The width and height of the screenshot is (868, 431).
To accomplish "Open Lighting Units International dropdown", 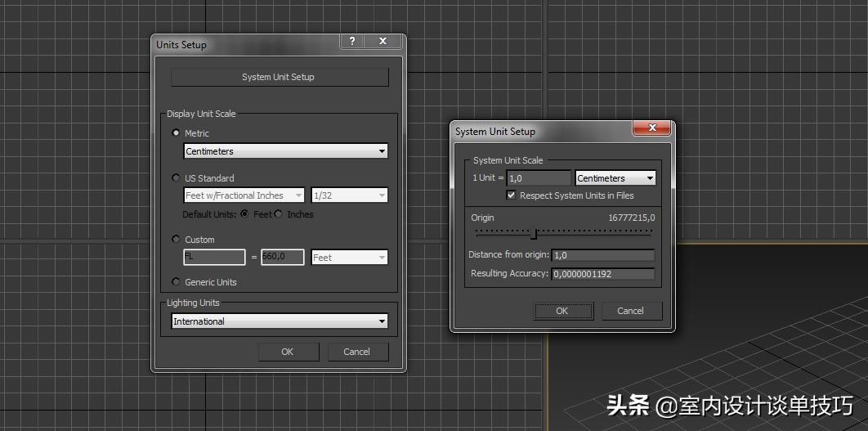I will (280, 321).
